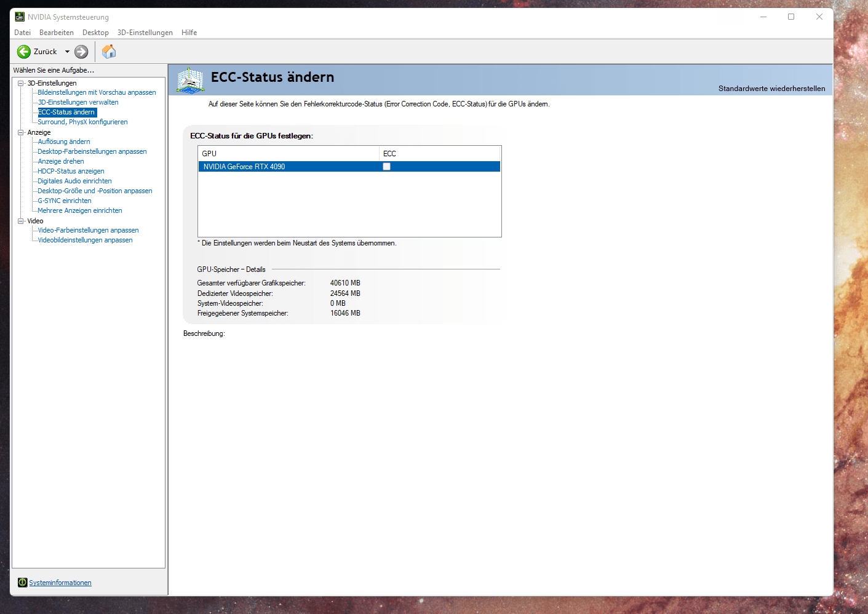The image size is (868, 614).
Task: Open G-SYNC einrichten page
Action: click(x=65, y=201)
